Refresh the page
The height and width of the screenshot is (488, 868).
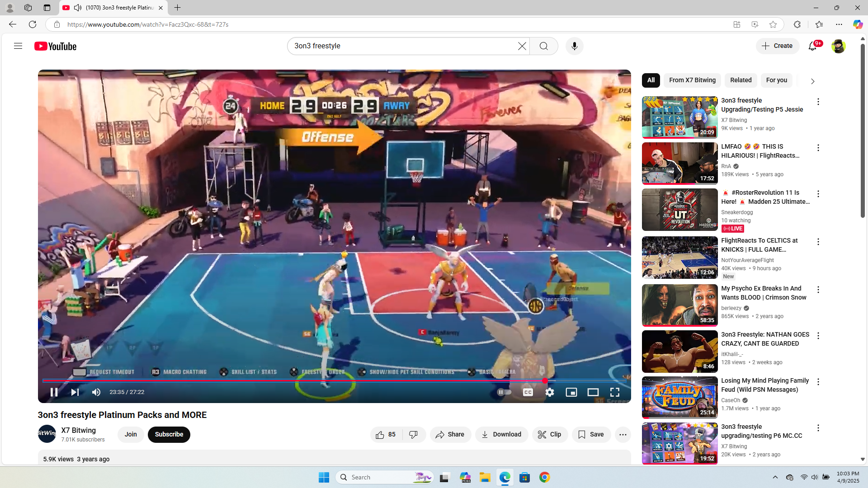33,24
